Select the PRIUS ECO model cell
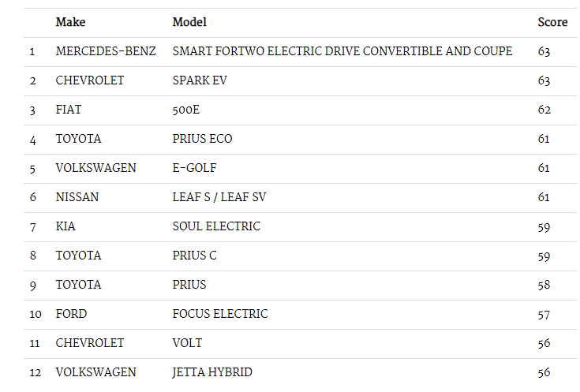This screenshot has height=392, width=580. (202, 139)
